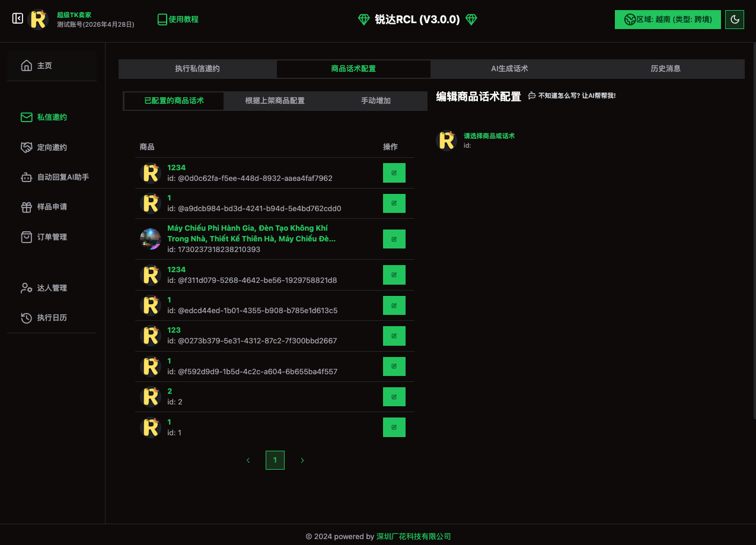756x545 pixels.
Task: Open 定向邀约 from the sidebar
Action: [x=52, y=148]
